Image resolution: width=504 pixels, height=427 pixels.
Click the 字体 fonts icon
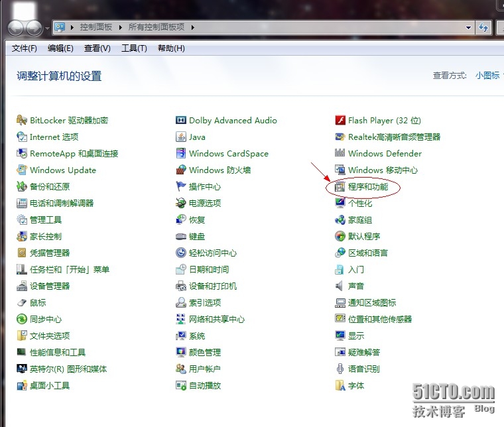tap(340, 385)
